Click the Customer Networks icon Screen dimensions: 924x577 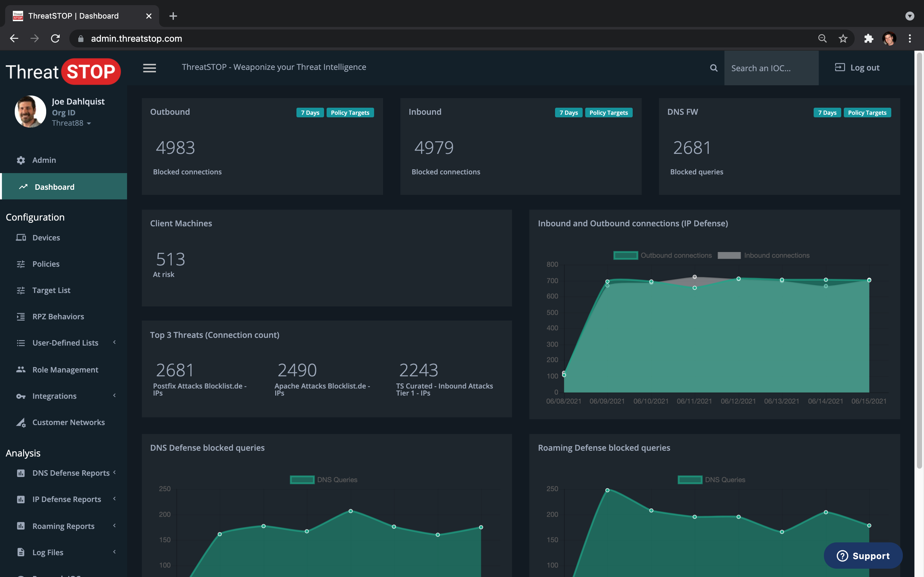pyautogui.click(x=21, y=422)
